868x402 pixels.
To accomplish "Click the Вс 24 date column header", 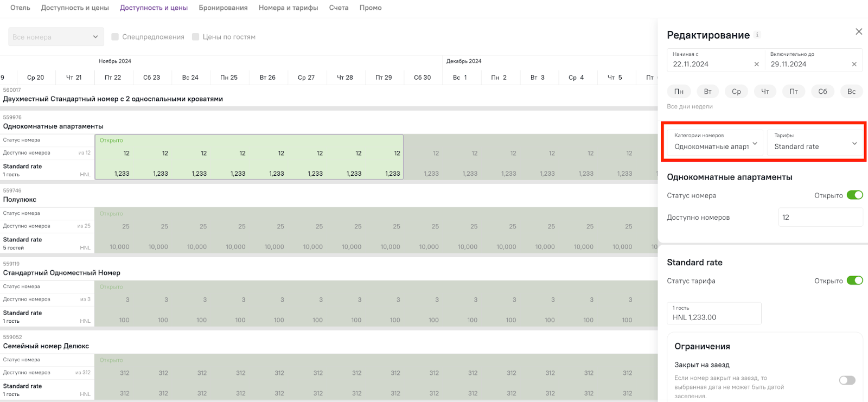I will click(190, 78).
